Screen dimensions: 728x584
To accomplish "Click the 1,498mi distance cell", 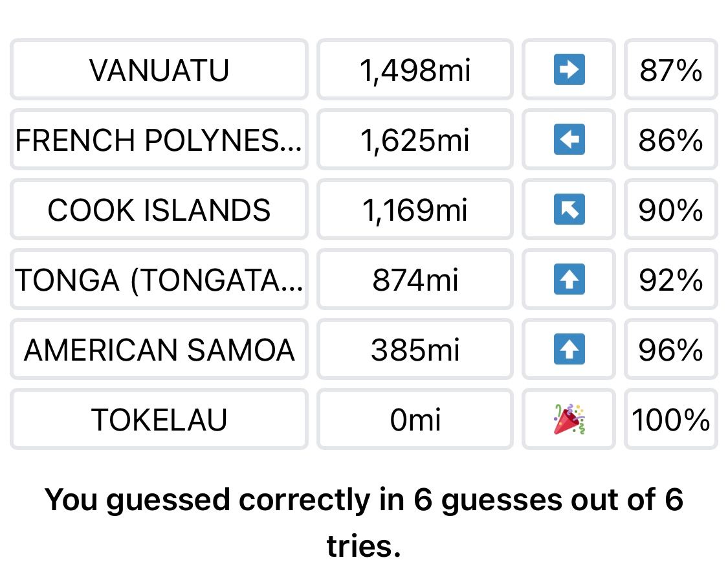I will tap(415, 70).
